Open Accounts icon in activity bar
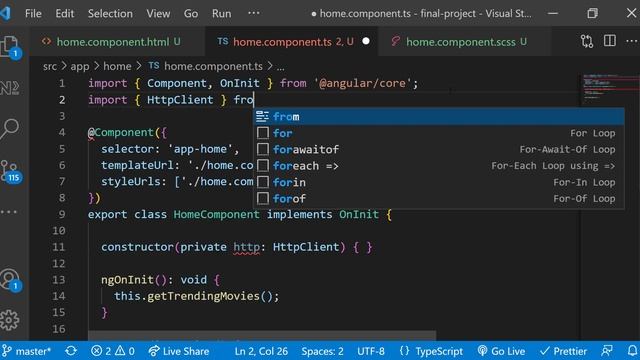 10,280
